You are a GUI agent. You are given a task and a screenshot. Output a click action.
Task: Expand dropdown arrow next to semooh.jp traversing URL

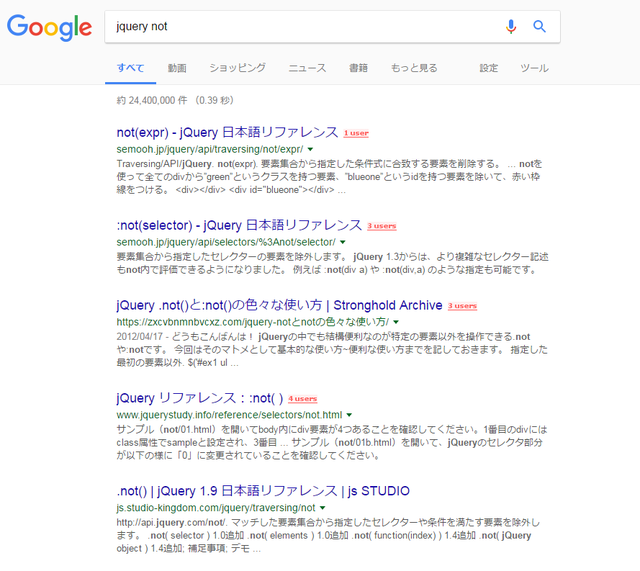coord(310,149)
